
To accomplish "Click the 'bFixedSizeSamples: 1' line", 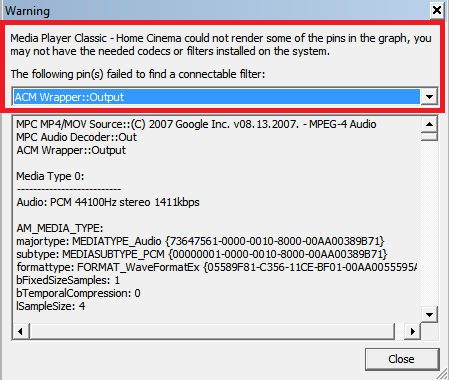I will coord(68,280).
